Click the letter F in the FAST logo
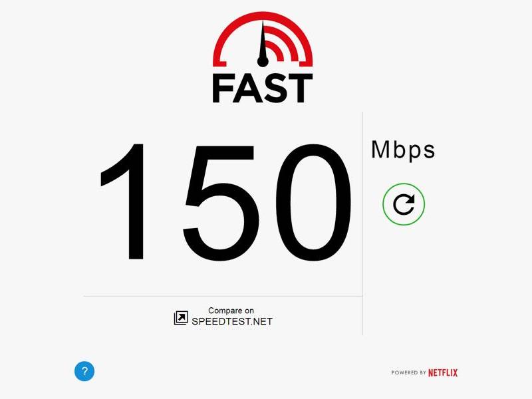532x399 pixels. tap(223, 89)
